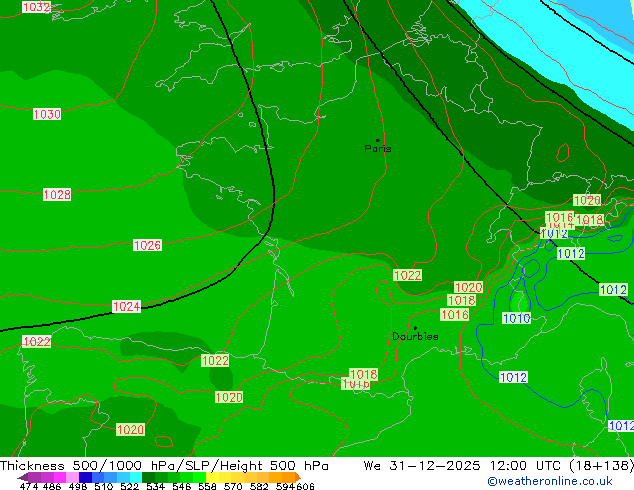This screenshot has height=490, width=634.
Task: Click the 1016 label just above Dourbies
Action: point(454,315)
